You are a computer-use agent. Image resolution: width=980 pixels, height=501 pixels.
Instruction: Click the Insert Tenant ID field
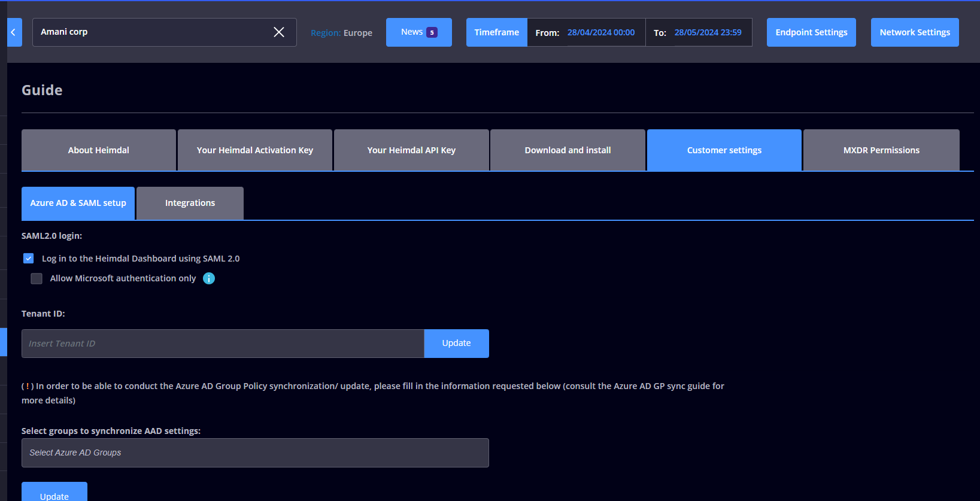tap(223, 344)
